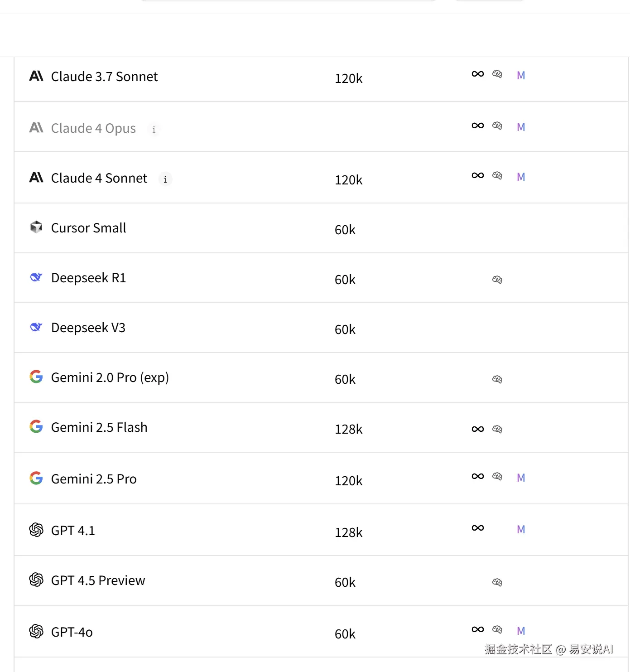Click the infinity icon for Gemini 2.5 Flash
This screenshot has height=672, width=630.
[478, 429]
